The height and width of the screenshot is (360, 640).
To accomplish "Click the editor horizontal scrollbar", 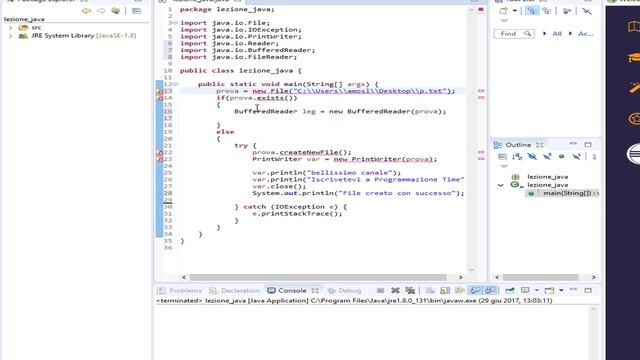I will pos(318,277).
